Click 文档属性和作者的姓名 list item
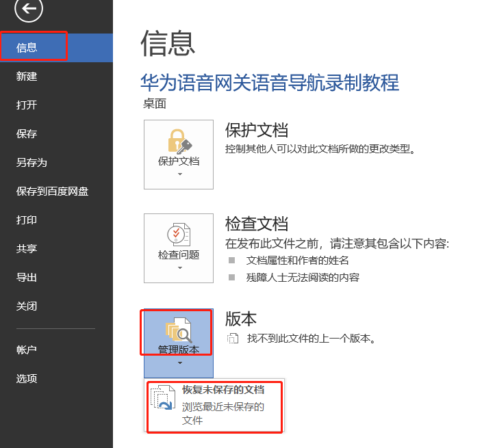495x448 pixels. click(297, 261)
